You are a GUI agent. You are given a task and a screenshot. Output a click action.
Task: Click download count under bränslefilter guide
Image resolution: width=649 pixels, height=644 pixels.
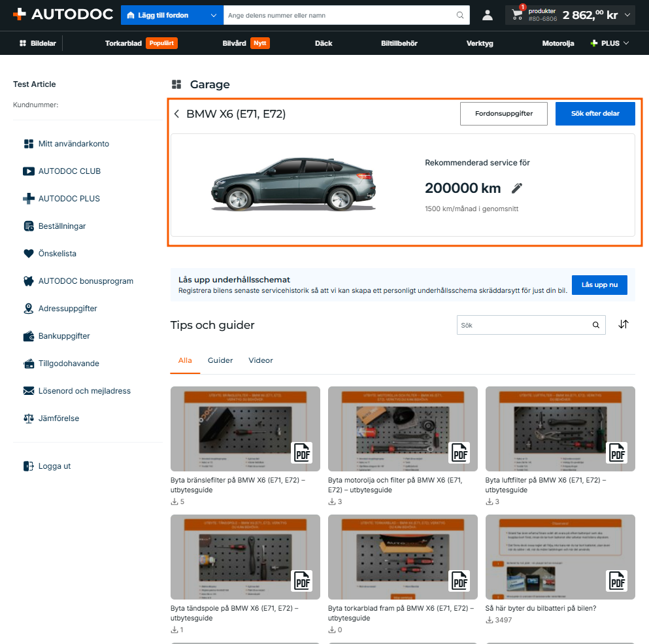click(x=178, y=502)
